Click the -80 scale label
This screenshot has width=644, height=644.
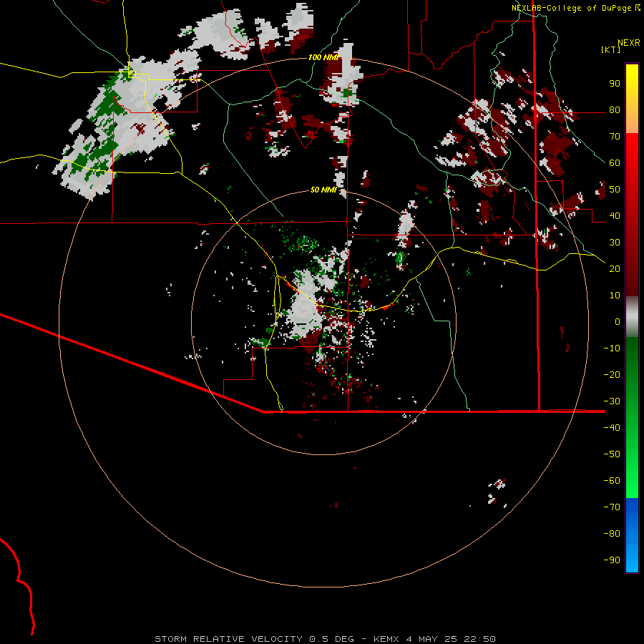(612, 534)
